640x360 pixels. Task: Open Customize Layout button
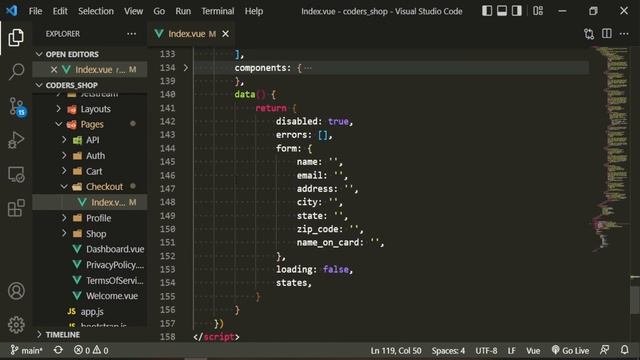[x=538, y=11]
